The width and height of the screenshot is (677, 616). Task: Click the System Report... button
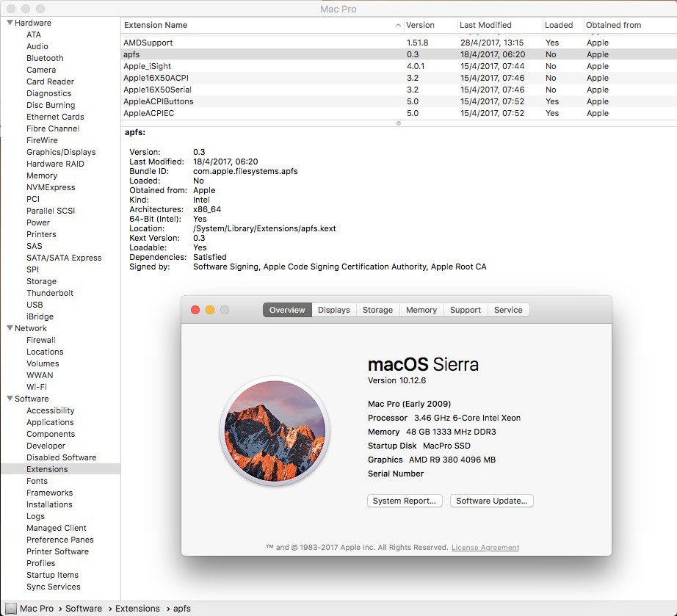405,501
